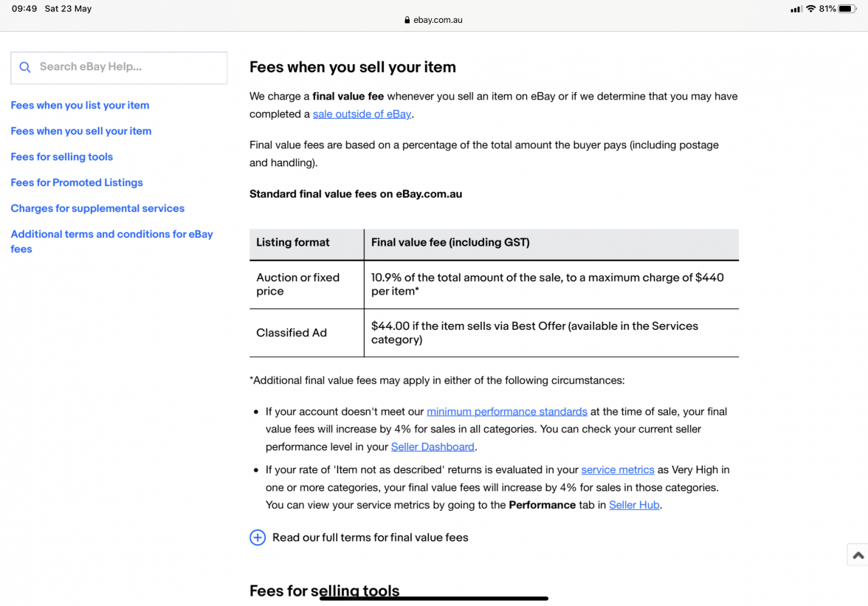Tap the 81% battery percentage text
The height and width of the screenshot is (606, 868).
827,9
